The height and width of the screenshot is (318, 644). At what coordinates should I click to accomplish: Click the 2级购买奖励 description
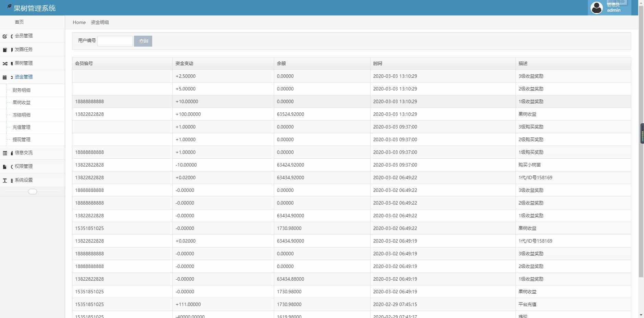click(531, 139)
